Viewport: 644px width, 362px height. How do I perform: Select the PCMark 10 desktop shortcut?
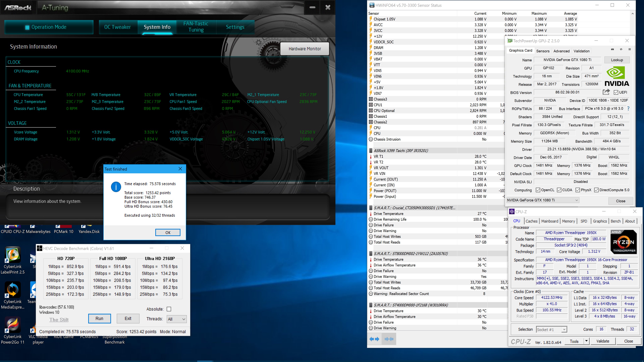point(64,229)
